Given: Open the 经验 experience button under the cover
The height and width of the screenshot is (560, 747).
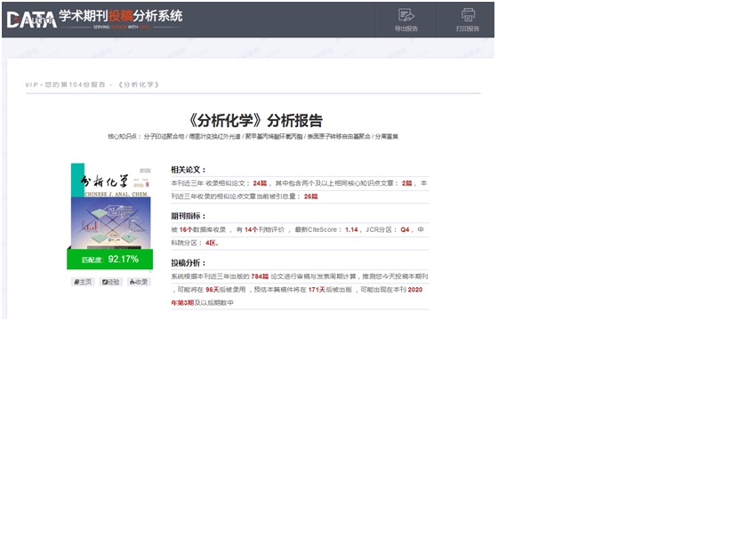Looking at the screenshot, I should [x=111, y=282].
